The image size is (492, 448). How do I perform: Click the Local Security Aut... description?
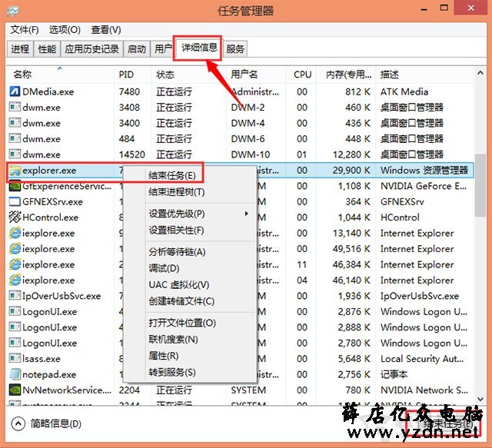(422, 359)
